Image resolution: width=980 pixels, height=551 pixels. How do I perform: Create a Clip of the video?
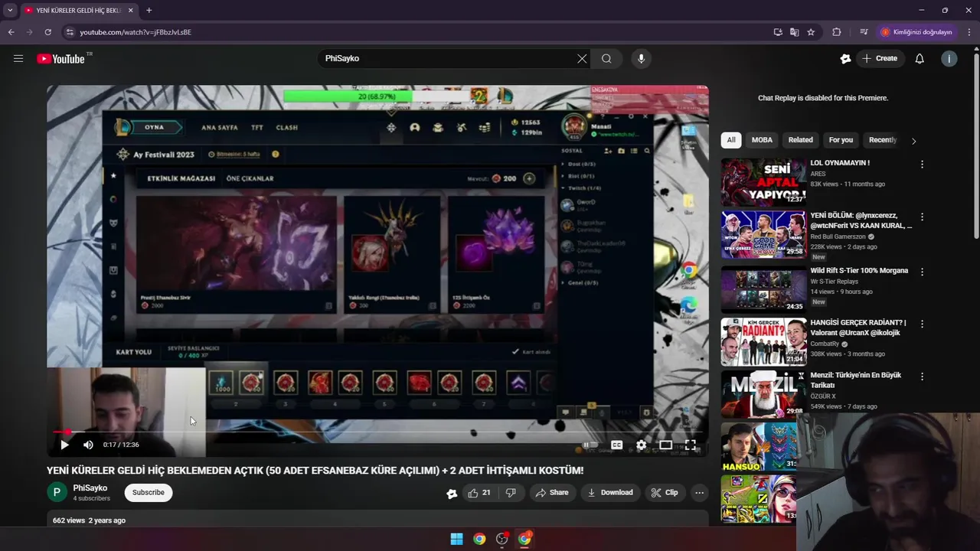click(665, 493)
